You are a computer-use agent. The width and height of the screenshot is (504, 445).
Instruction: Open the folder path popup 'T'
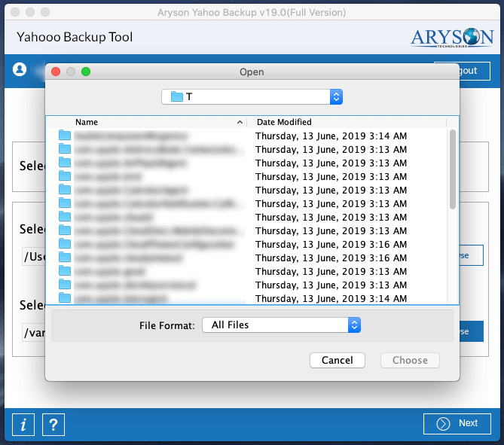[252, 96]
